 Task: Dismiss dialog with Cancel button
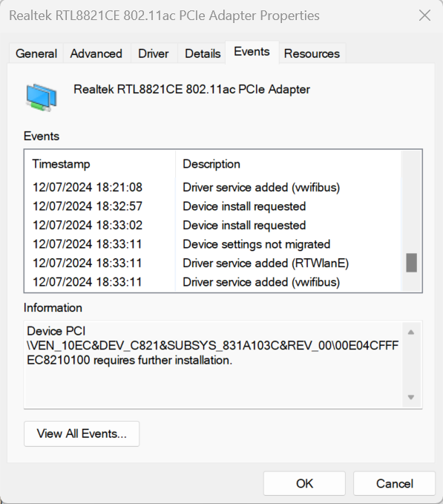395,483
